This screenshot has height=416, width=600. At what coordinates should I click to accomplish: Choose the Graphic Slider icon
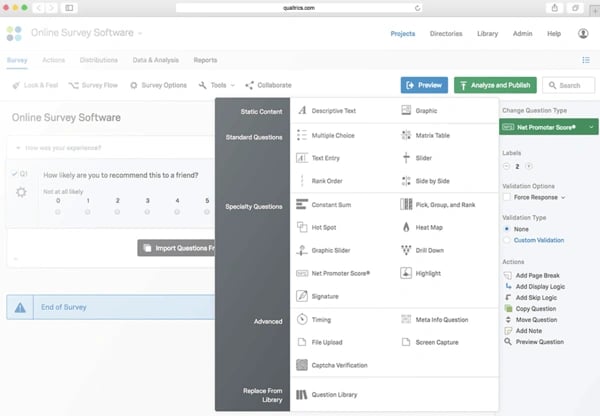[302, 250]
